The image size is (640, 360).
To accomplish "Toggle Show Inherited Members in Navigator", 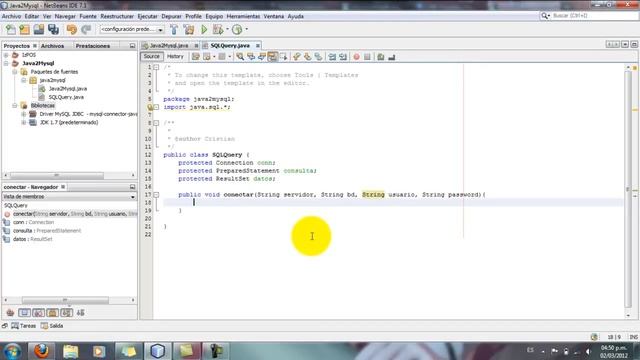I will (10, 313).
